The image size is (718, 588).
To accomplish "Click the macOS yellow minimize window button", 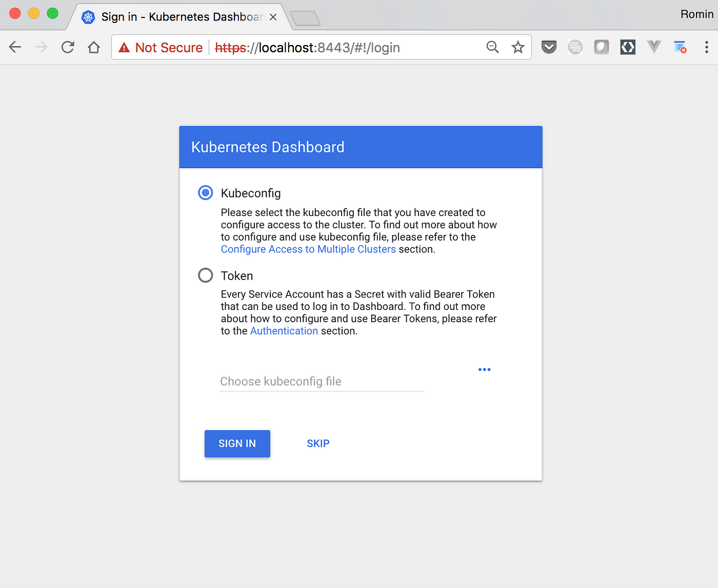I will click(34, 13).
